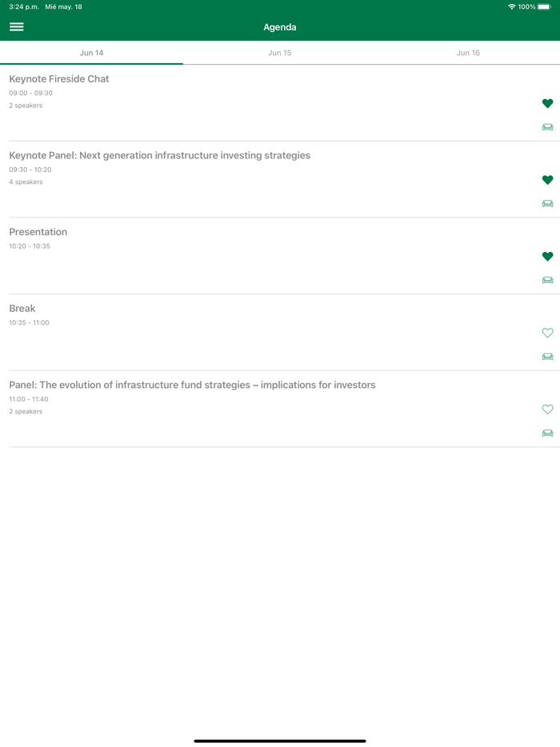This screenshot has width=560, height=747.
Task: Switch to the Jun 14 tab
Action: tap(91, 53)
